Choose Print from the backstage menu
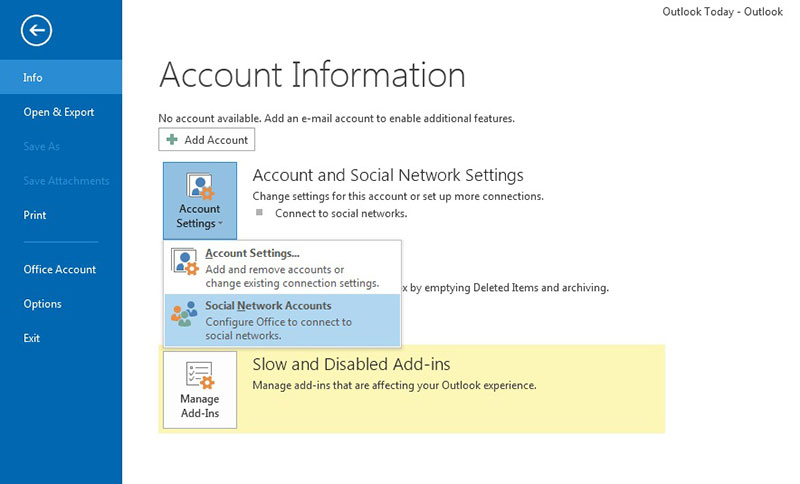Image resolution: width=800 pixels, height=484 pixels. (x=61, y=215)
